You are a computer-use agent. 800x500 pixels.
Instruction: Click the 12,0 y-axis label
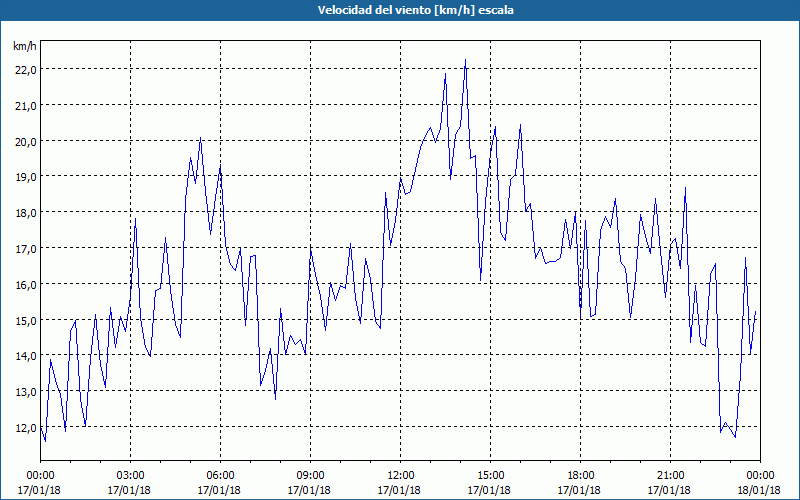tap(26, 428)
